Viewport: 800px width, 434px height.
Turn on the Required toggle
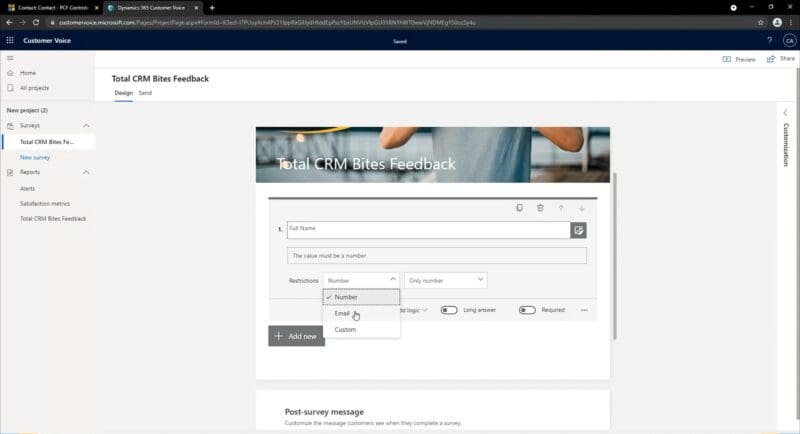(x=527, y=310)
